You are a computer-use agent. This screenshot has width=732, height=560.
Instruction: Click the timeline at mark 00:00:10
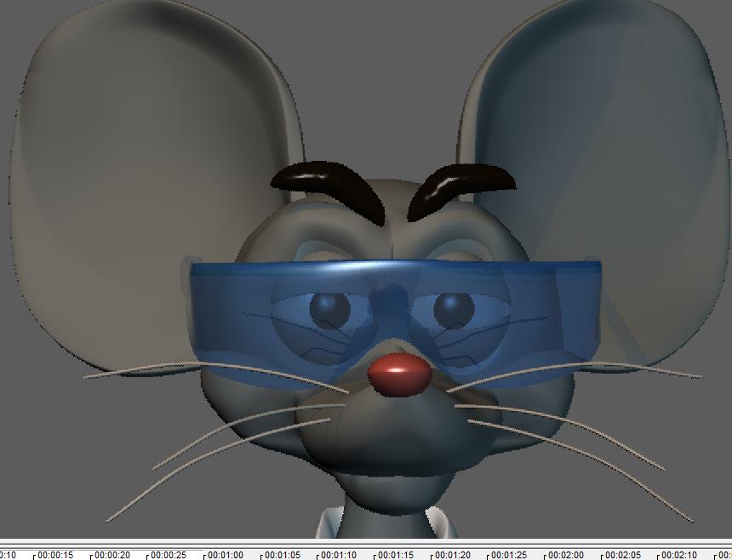point(9,551)
